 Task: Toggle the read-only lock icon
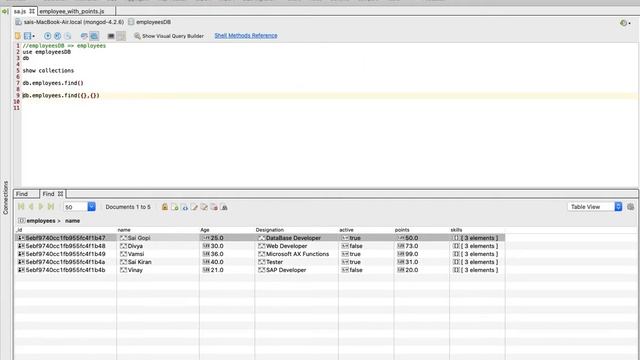coord(164,207)
